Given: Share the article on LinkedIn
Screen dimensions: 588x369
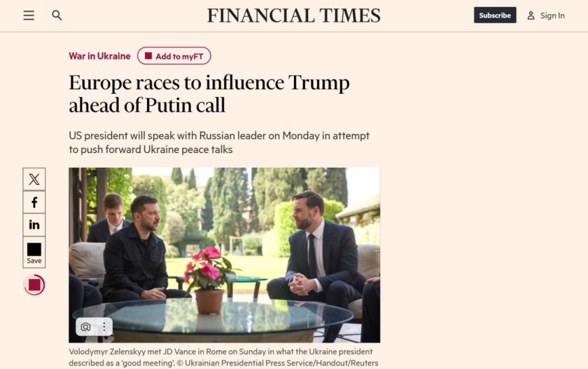Looking at the screenshot, I should [34, 224].
